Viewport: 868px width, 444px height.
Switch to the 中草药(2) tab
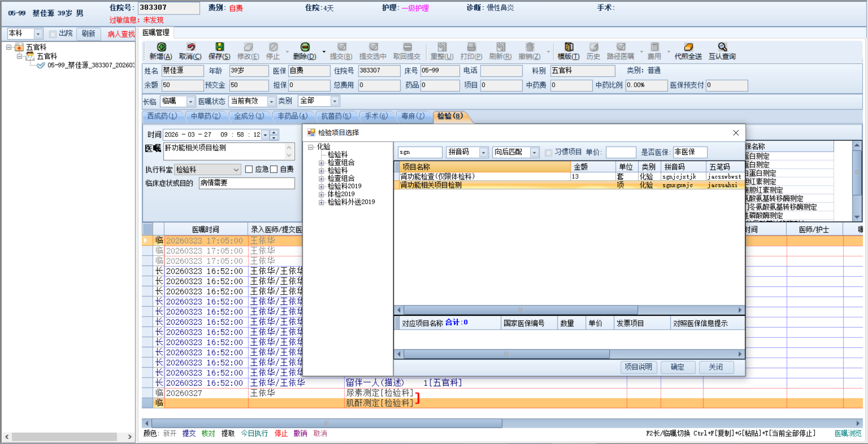(x=206, y=117)
